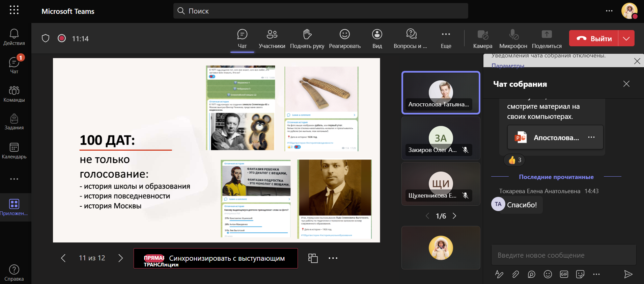Open the React (Реагировать) emoji menu
644x284 pixels.
click(x=344, y=38)
